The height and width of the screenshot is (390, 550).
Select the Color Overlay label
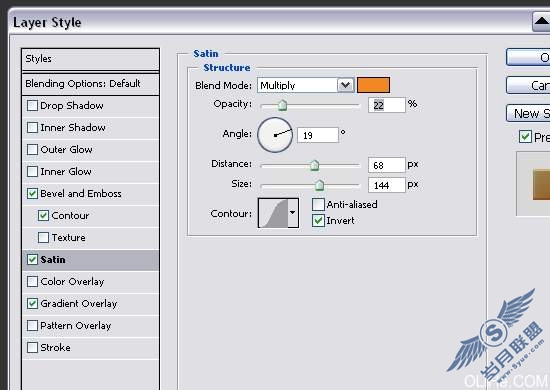(72, 282)
